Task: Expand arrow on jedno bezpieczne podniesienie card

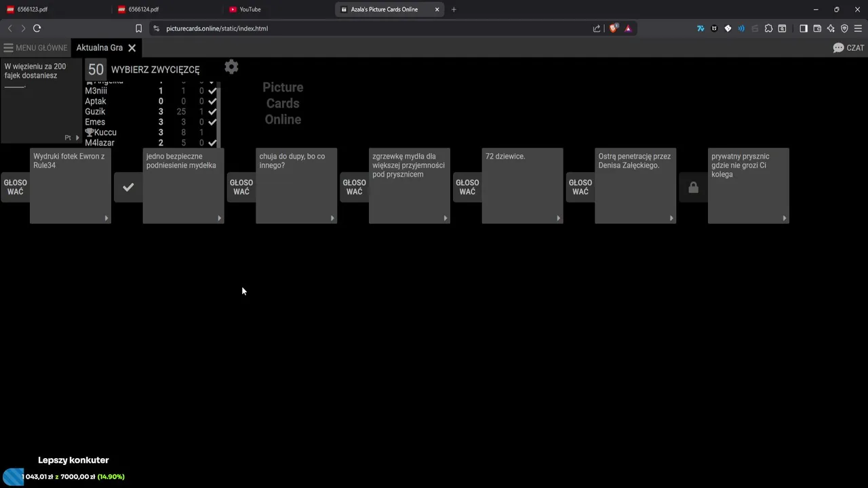Action: pyautogui.click(x=219, y=218)
